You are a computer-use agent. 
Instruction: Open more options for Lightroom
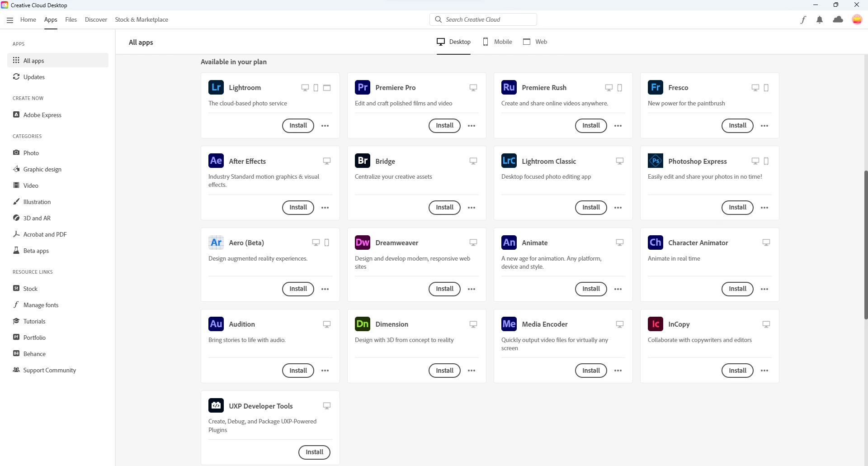click(325, 126)
